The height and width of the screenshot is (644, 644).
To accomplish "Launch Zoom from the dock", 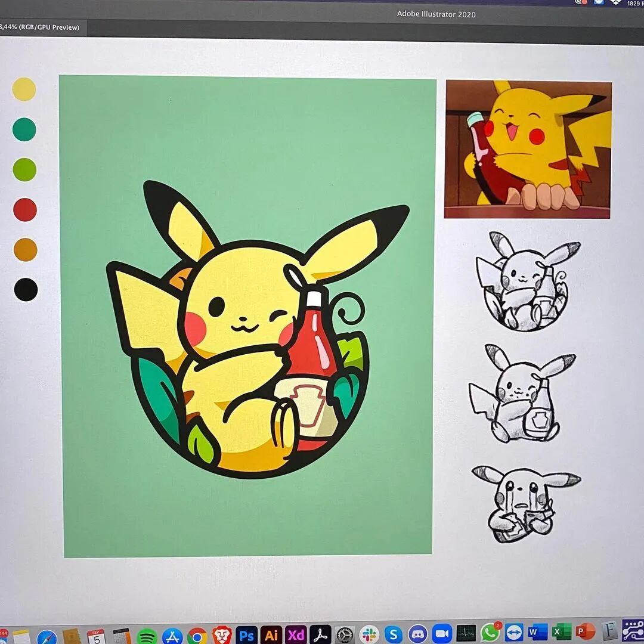I will pos(442,634).
